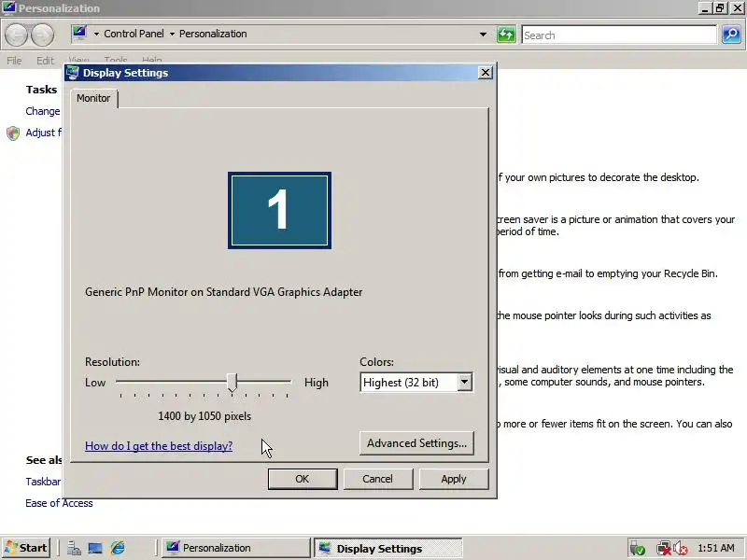The height and width of the screenshot is (560, 747).
Task: Click the shield icon beside Adjust
Action: point(13,133)
